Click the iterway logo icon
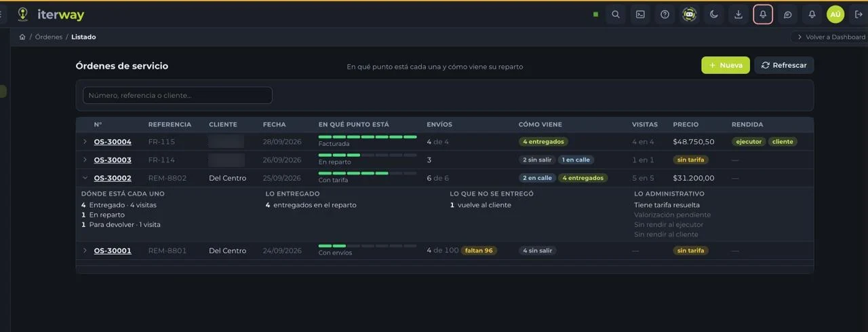 point(23,14)
